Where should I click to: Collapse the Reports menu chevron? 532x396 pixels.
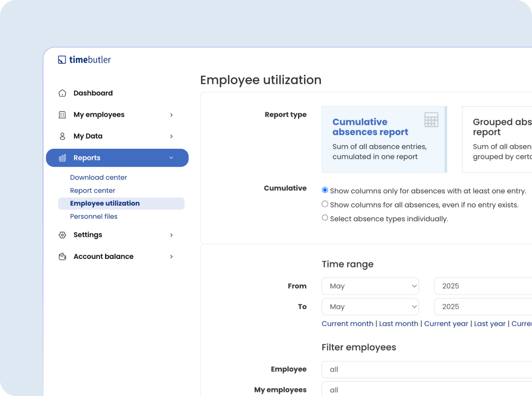click(x=172, y=158)
